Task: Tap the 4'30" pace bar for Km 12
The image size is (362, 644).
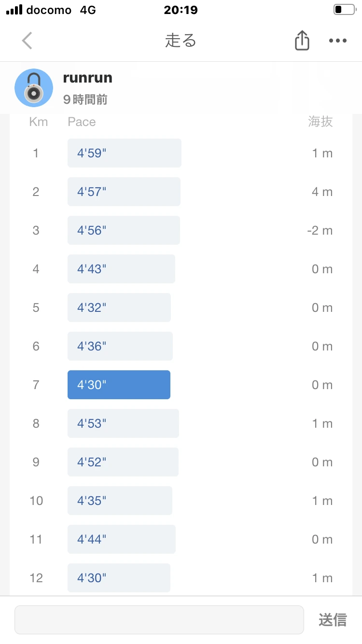Action: click(x=119, y=578)
